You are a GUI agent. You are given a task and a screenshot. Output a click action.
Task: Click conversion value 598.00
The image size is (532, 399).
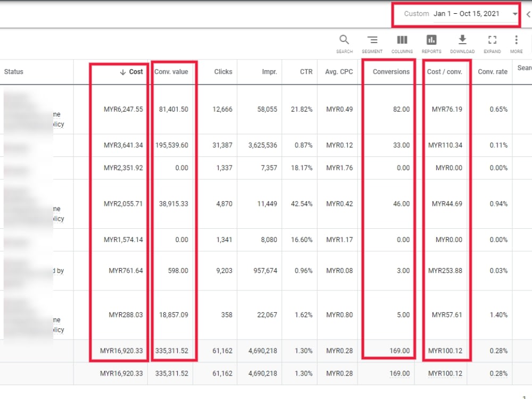click(x=178, y=271)
